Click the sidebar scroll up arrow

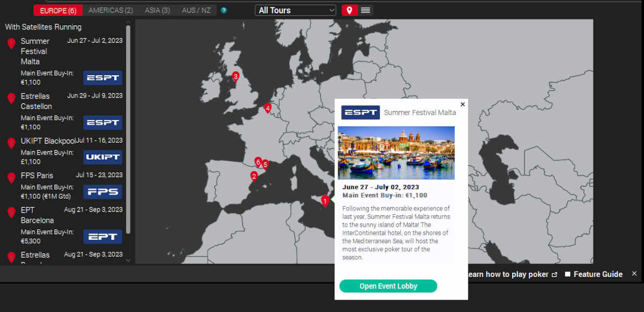tap(128, 22)
